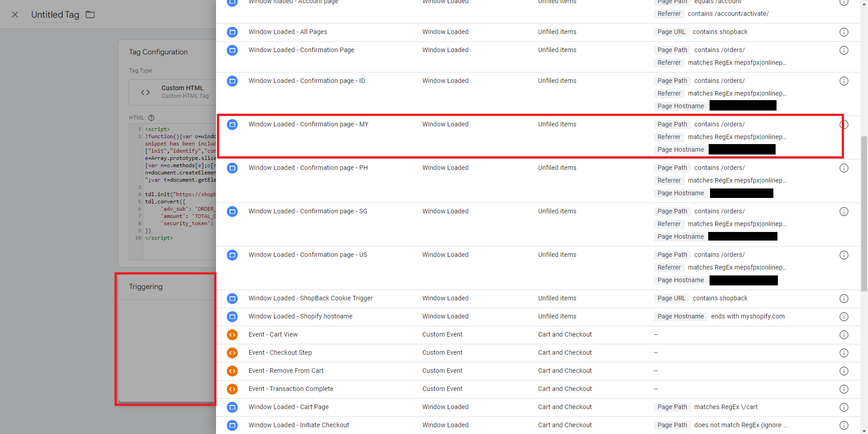The image size is (868, 434).
Task: Select 'Confirmation page - US' trigger
Action: pos(538,268)
